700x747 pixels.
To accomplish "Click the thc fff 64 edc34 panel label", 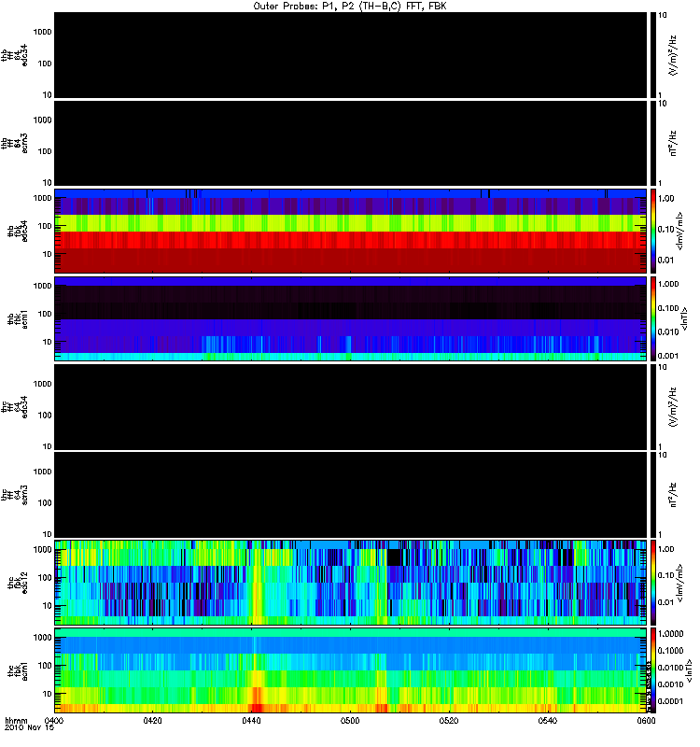I will tap(14, 407).
